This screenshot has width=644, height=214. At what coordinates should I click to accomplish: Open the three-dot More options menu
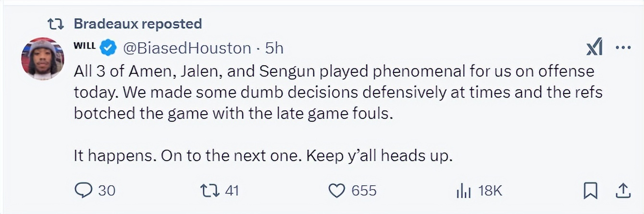(x=623, y=48)
